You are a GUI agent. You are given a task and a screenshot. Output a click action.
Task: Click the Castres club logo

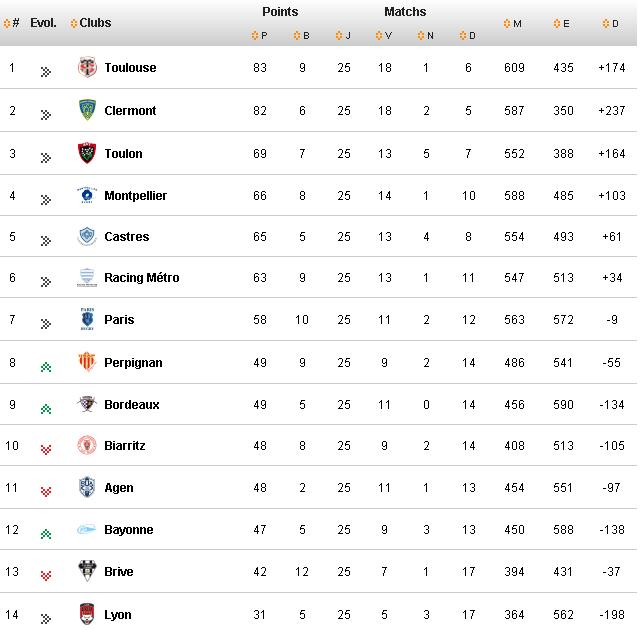[87, 237]
